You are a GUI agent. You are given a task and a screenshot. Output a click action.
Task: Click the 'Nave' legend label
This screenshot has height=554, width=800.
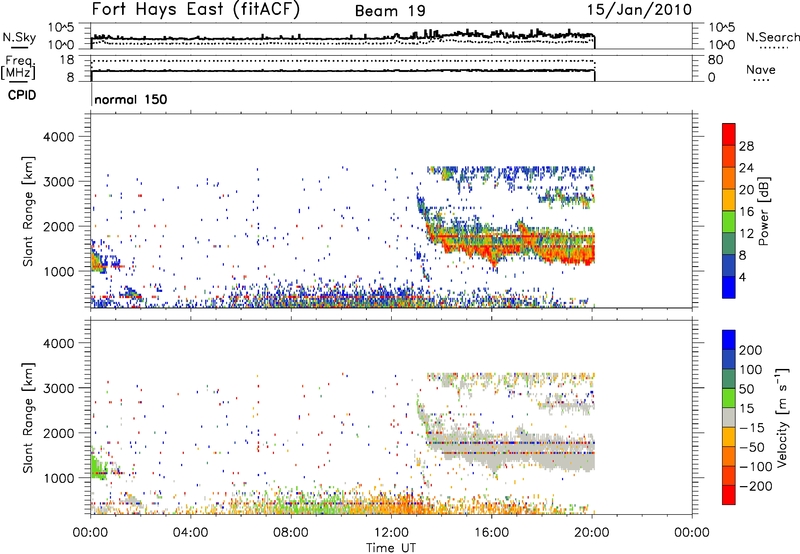(761, 69)
